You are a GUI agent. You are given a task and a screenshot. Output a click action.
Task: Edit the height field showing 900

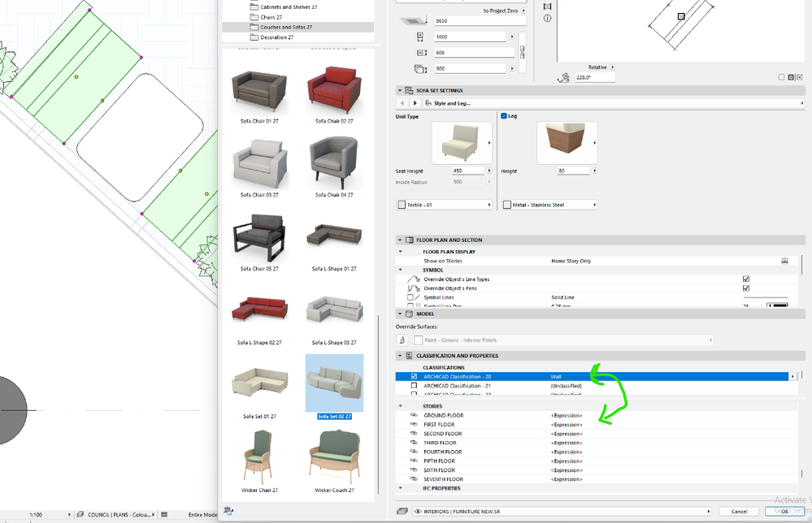(470, 68)
